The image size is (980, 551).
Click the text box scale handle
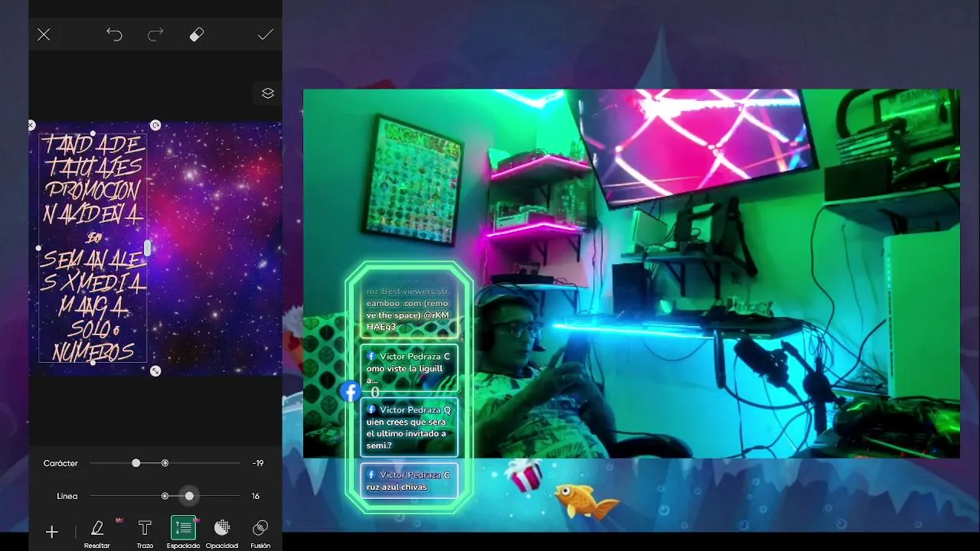tap(155, 371)
